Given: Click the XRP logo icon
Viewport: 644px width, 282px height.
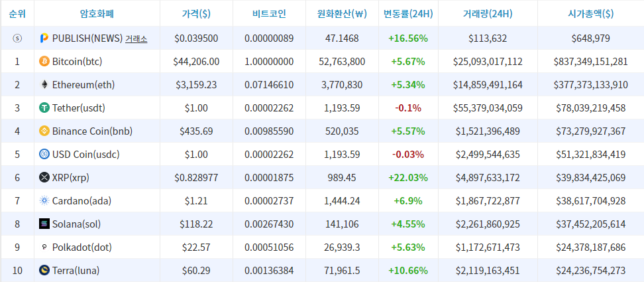Looking at the screenshot, I should tap(44, 178).
